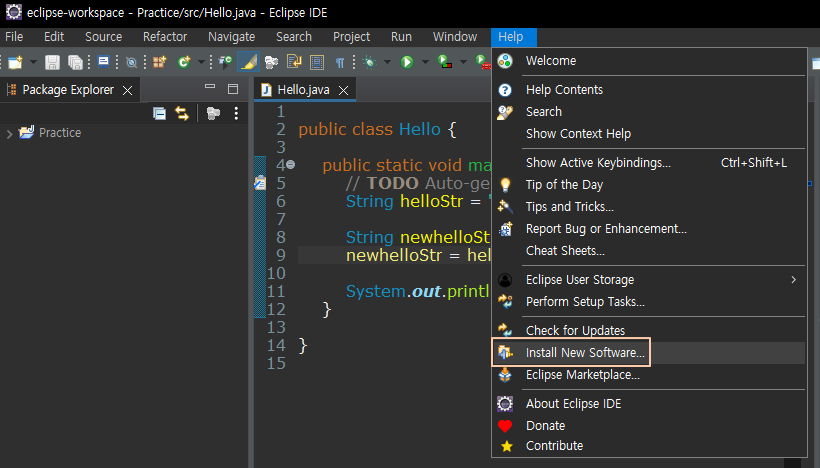820x468 pixels.
Task: Choose Eclipse Marketplace from Help menu
Action: (x=582, y=375)
